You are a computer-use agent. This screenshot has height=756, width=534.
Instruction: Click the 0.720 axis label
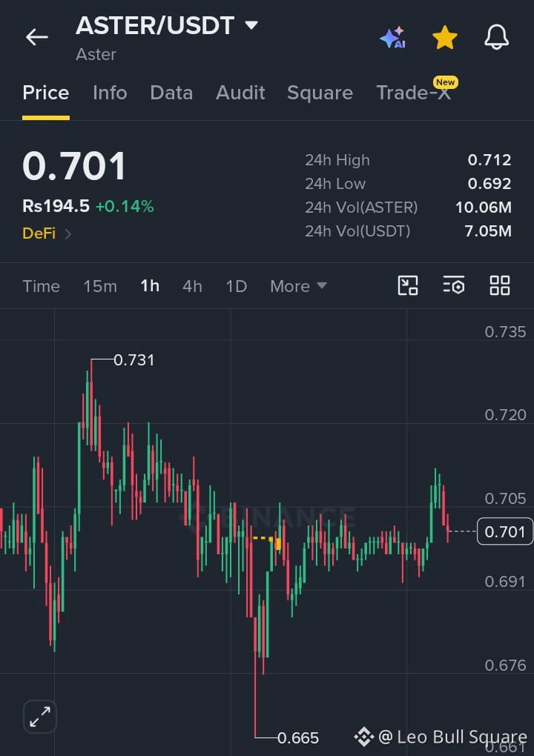505,414
